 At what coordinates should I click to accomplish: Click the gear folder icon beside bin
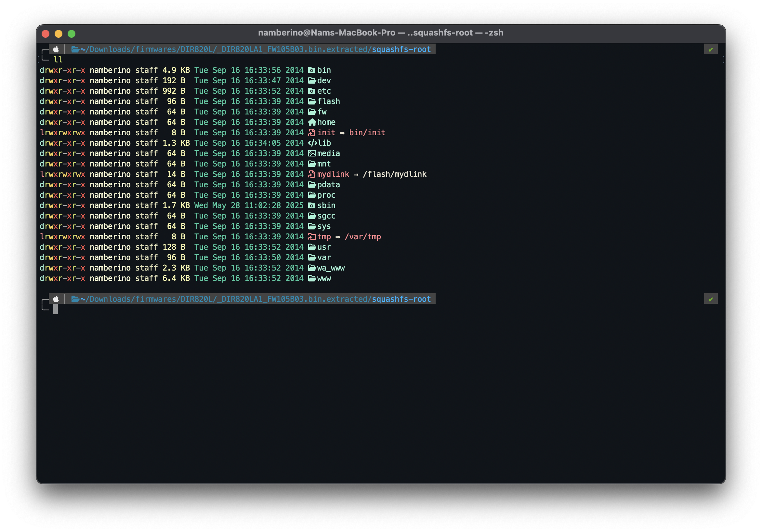point(312,70)
